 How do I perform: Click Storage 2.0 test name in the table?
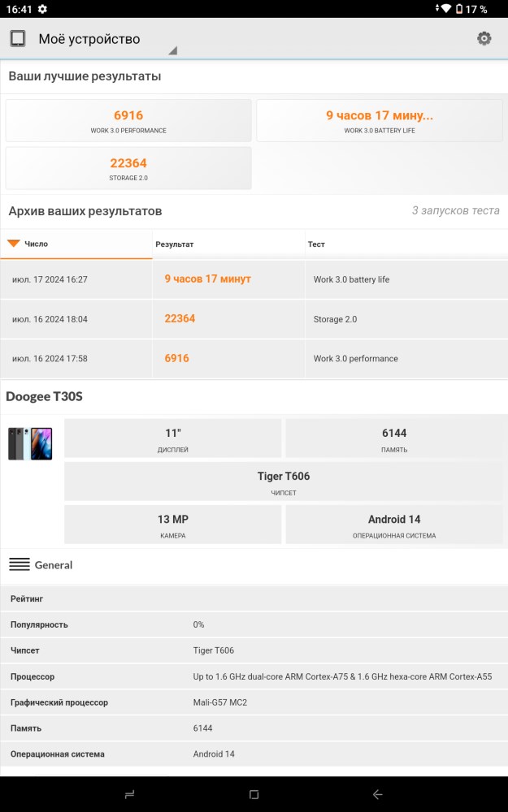click(335, 319)
